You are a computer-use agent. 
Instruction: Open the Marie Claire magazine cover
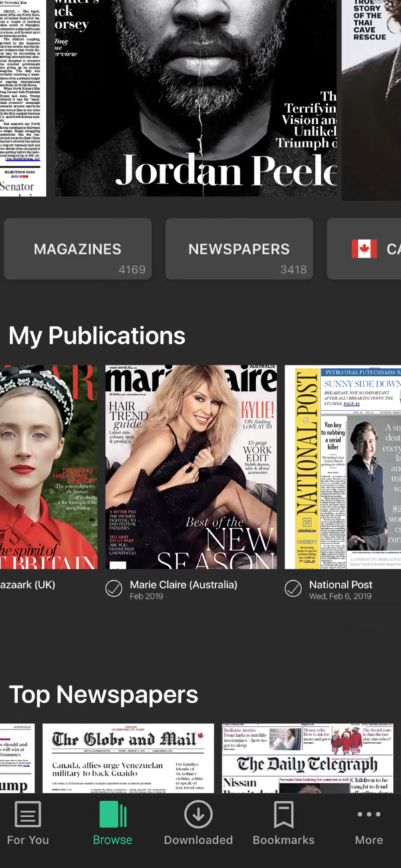pos(191,467)
